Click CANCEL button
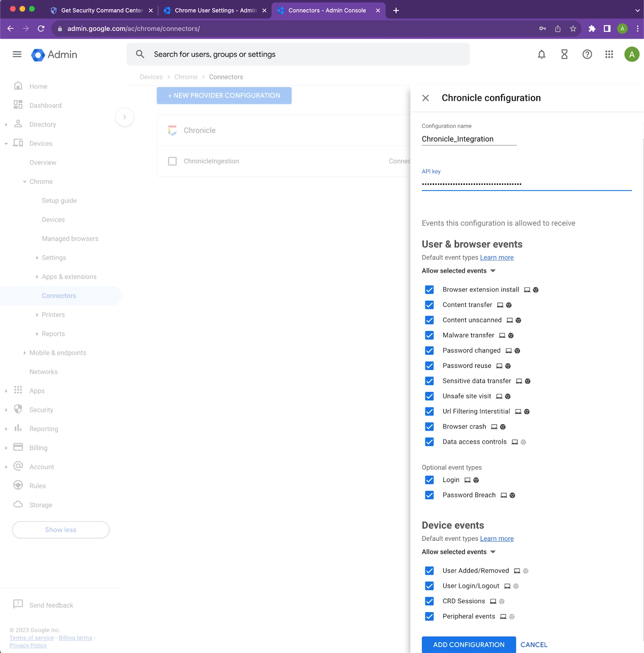Screen dimensions: 644x653 coord(534,645)
